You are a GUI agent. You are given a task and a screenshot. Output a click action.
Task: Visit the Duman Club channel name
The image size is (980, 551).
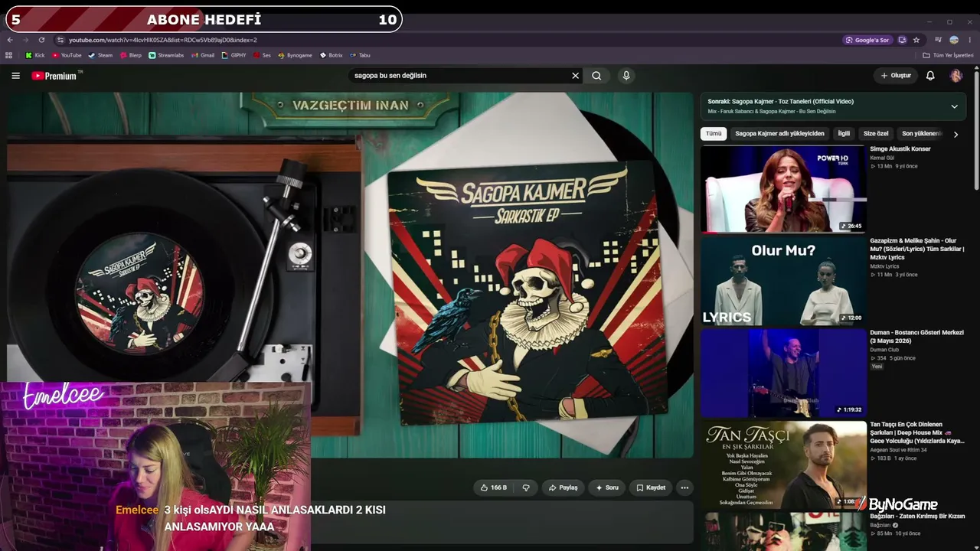point(884,350)
